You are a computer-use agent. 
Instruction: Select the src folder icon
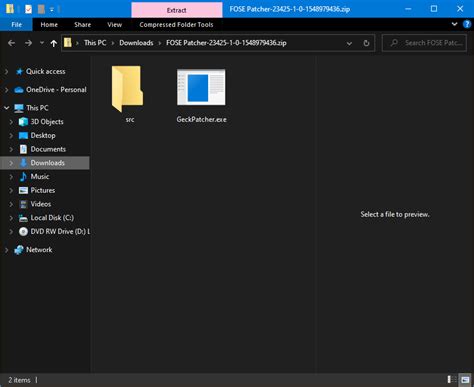click(127, 89)
